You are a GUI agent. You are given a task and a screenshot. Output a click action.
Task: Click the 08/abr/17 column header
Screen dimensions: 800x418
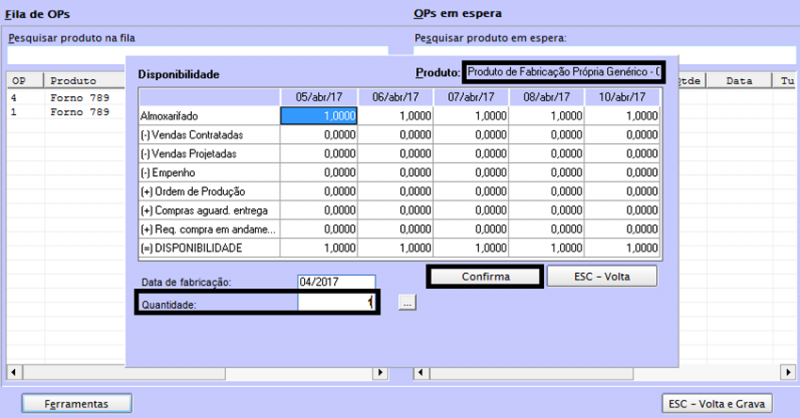coord(546,97)
